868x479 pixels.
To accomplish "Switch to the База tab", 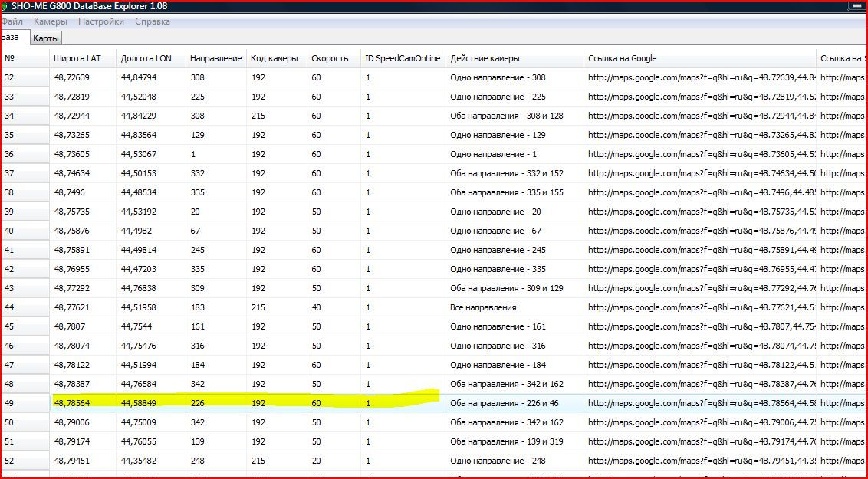I will coord(11,37).
